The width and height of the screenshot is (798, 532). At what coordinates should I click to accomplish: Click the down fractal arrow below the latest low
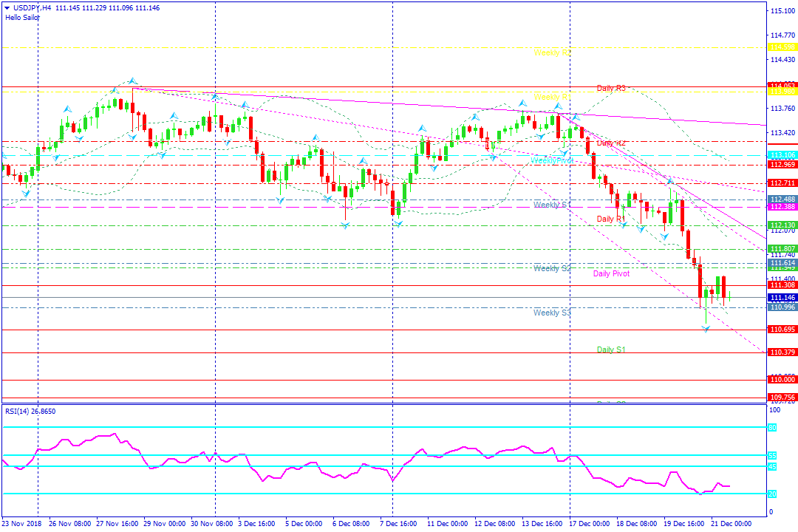pyautogui.click(x=706, y=329)
